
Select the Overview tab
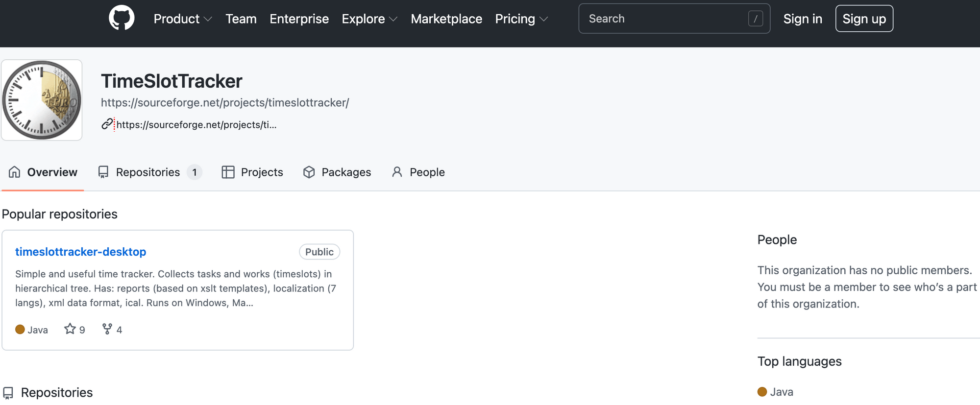pos(43,172)
